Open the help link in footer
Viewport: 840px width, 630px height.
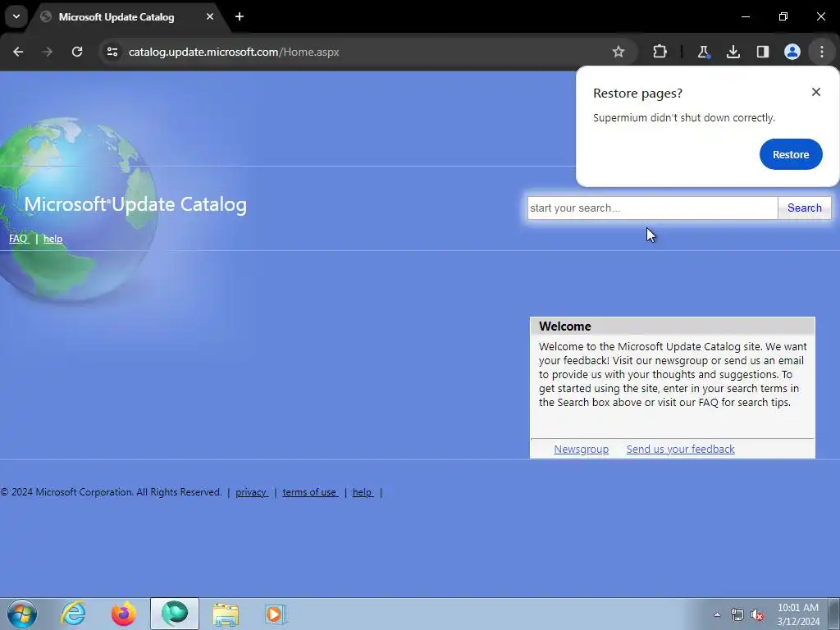pyautogui.click(x=363, y=492)
